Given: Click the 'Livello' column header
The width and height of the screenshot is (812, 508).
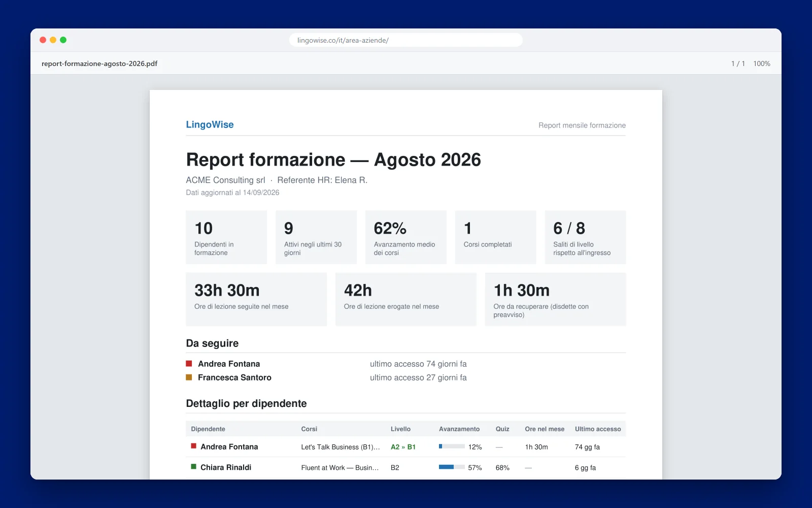Looking at the screenshot, I should coord(400,429).
